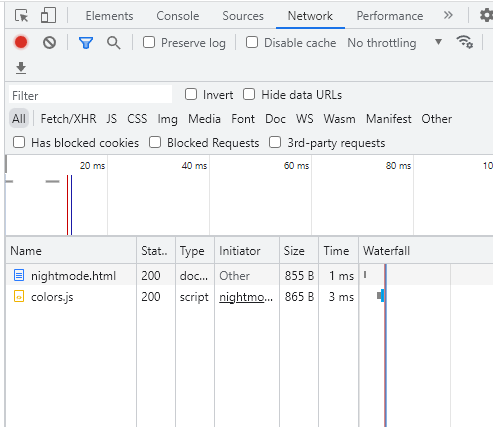The height and width of the screenshot is (427, 493).
Task: Click the Filter text input
Action: 90,95
